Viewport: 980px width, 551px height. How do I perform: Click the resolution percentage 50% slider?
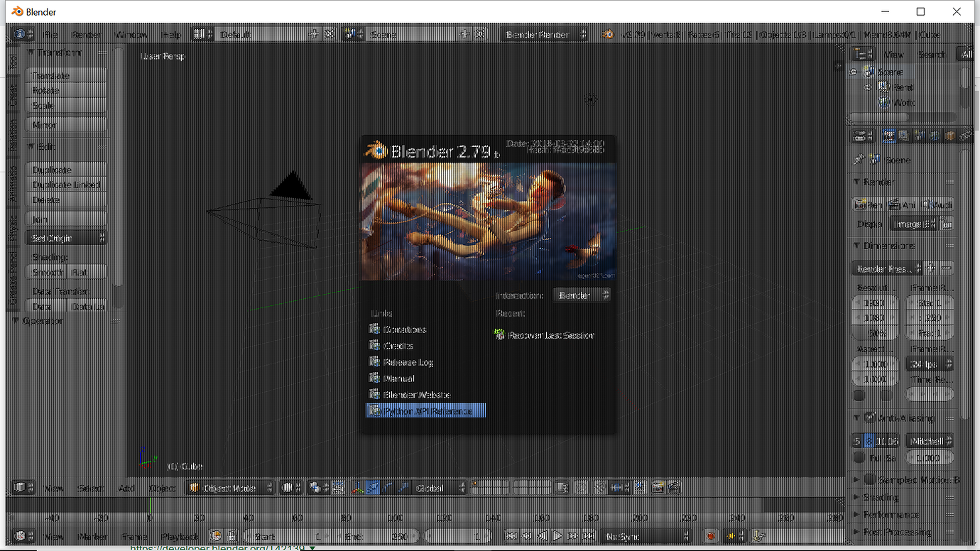(x=875, y=334)
